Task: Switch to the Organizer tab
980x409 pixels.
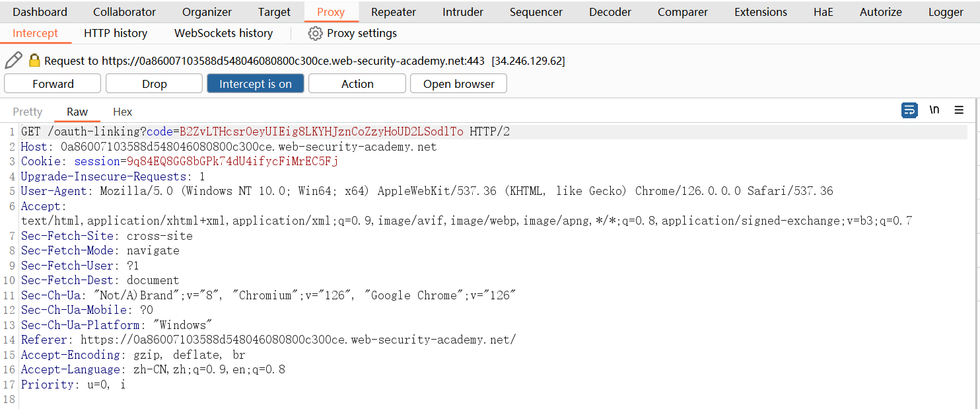Action: coord(207,12)
